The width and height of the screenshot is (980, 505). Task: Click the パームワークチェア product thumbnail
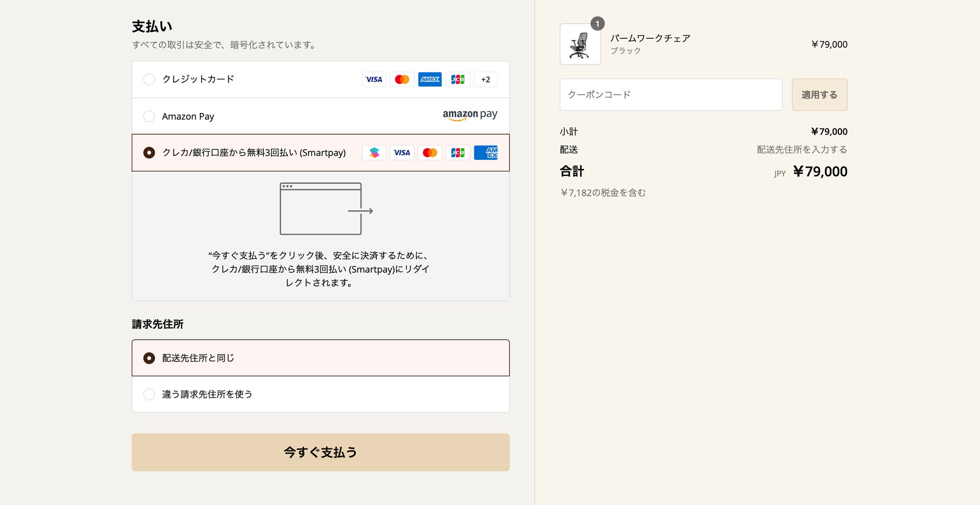click(580, 44)
